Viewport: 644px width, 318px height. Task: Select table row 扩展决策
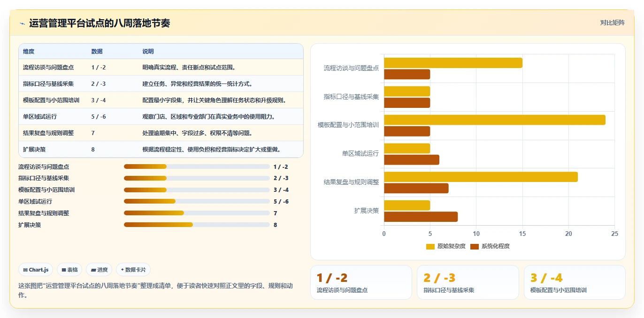point(161,149)
